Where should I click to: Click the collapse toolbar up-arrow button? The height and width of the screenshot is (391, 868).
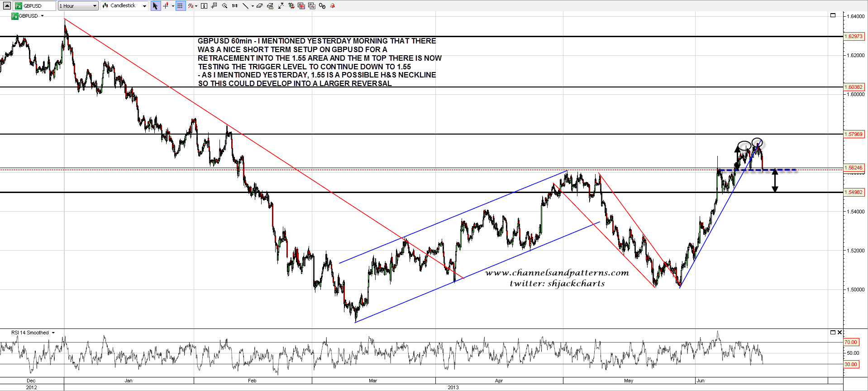point(7,6)
